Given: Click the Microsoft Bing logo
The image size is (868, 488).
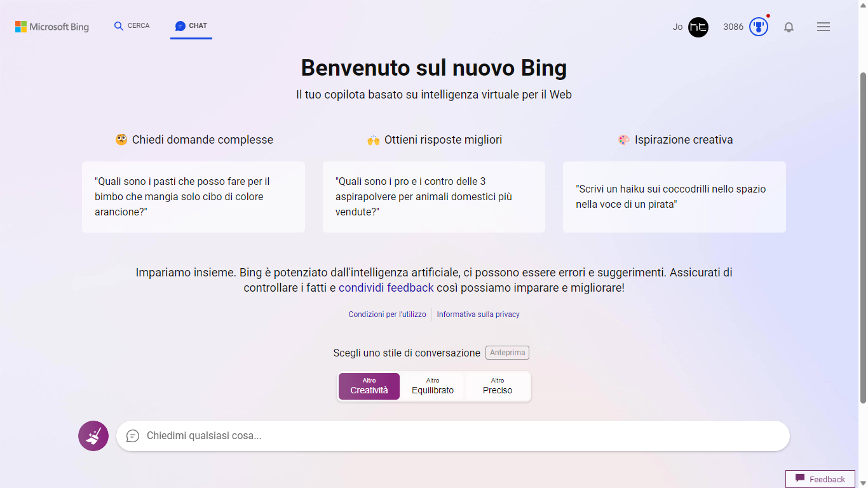Looking at the screenshot, I should (52, 27).
